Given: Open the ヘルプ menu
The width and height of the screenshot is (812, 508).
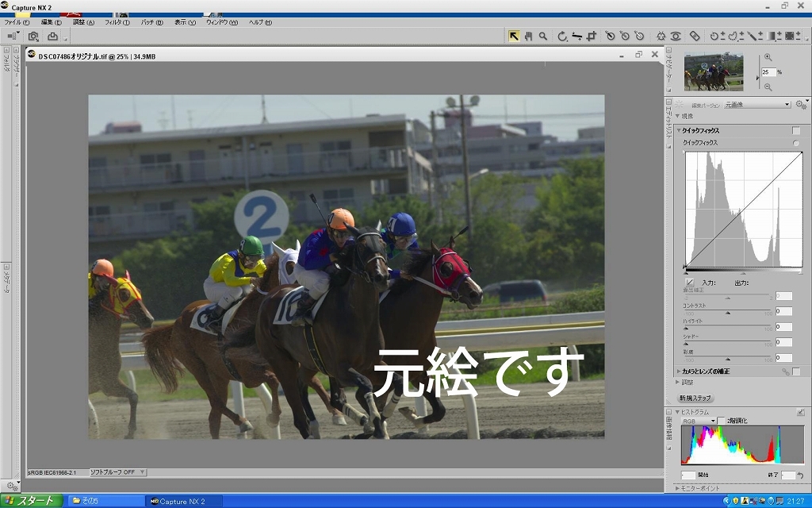Looking at the screenshot, I should (x=260, y=22).
